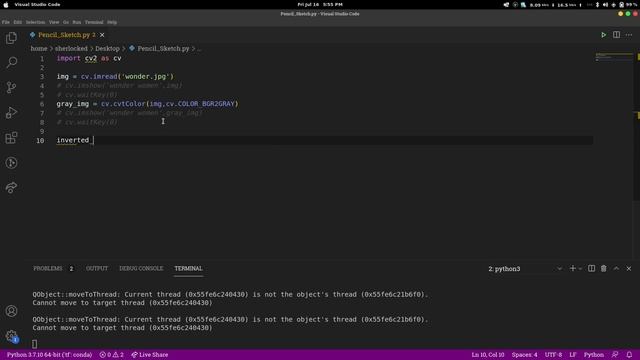This screenshot has height=360, width=640.
Task: Click Python language mode selector
Action: point(593,355)
